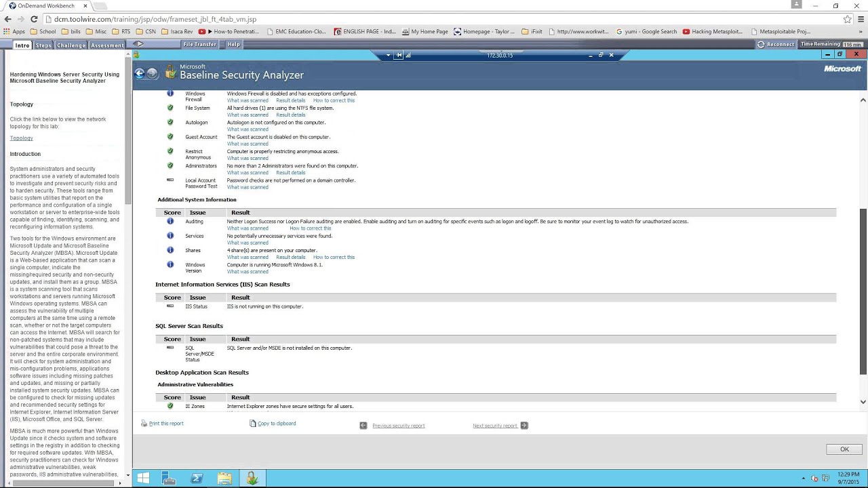Click the bookmark star in the address bar

pos(847,19)
